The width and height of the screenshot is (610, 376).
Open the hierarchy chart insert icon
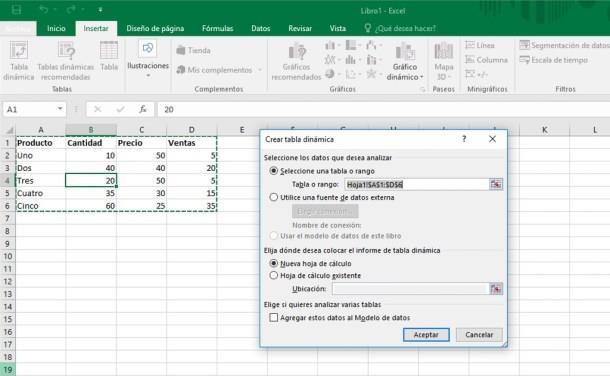[x=353, y=45]
